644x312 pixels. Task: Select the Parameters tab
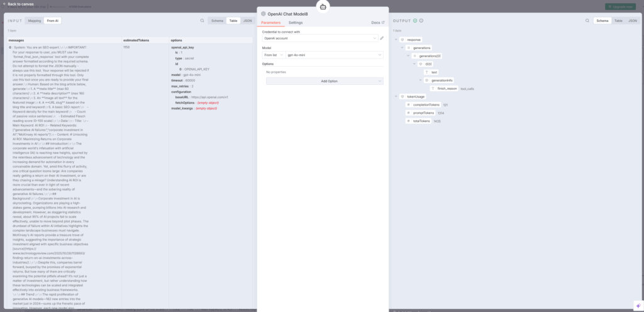(271, 23)
